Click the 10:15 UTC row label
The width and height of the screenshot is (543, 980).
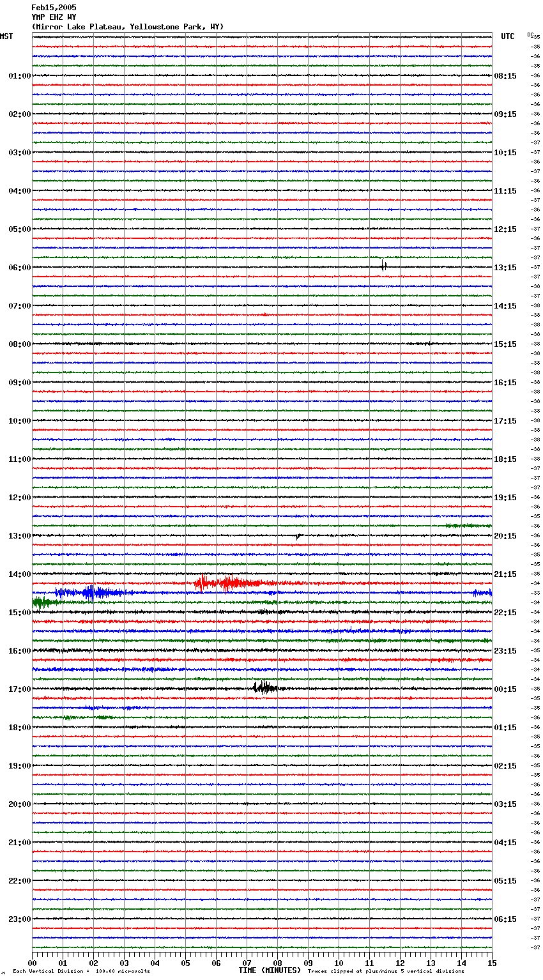point(505,153)
